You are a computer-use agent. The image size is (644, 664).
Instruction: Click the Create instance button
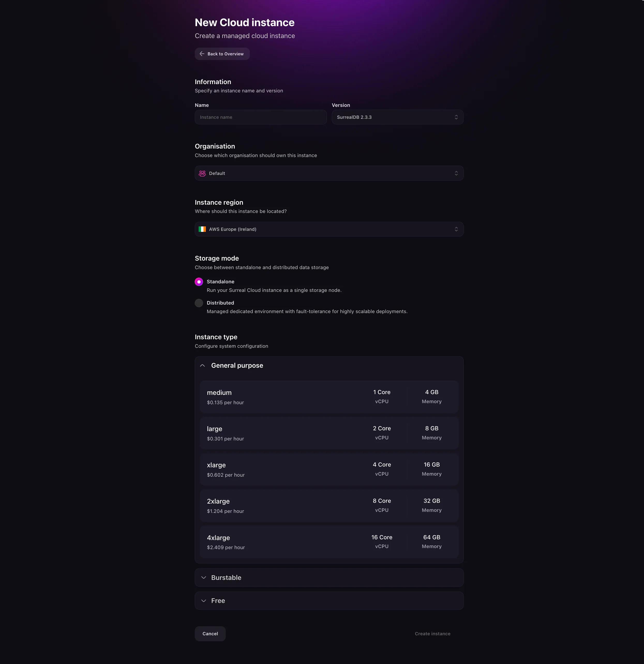coord(432,634)
